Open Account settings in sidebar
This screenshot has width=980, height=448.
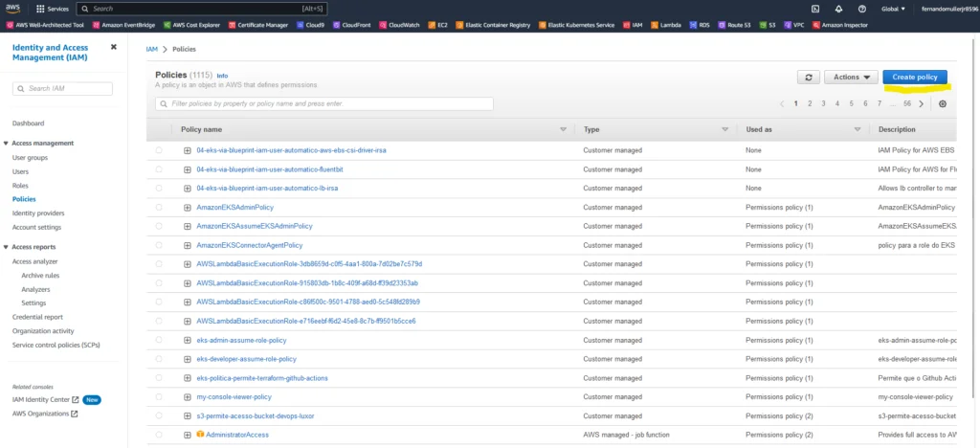click(x=37, y=228)
